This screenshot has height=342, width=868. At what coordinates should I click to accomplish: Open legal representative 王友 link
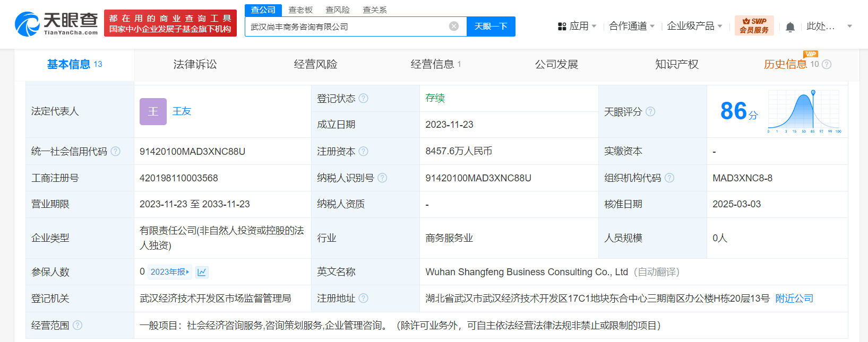point(182,111)
